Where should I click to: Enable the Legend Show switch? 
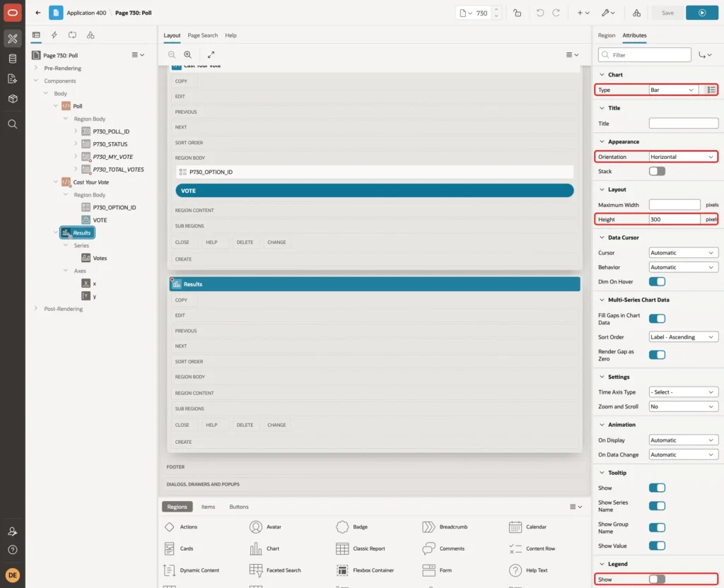(657, 580)
